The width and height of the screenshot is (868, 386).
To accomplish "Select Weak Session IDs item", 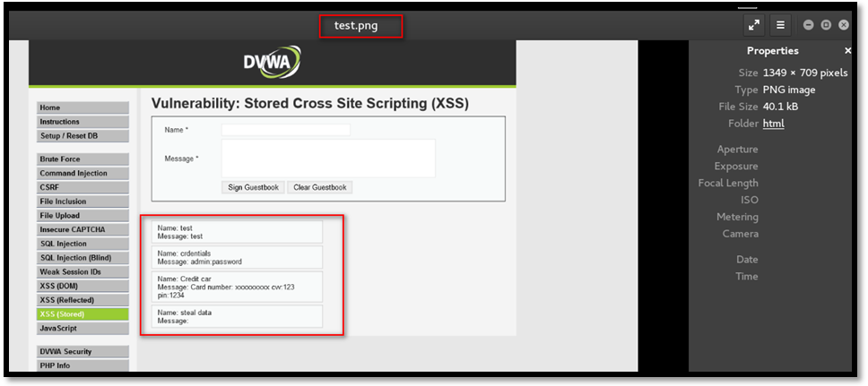I will [x=83, y=272].
